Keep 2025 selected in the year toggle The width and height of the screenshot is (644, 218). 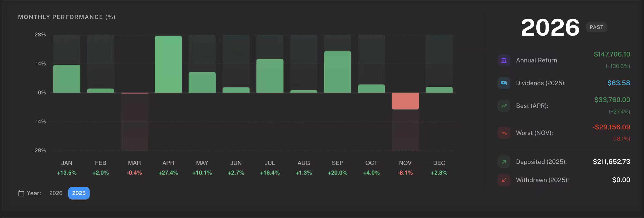tap(79, 193)
